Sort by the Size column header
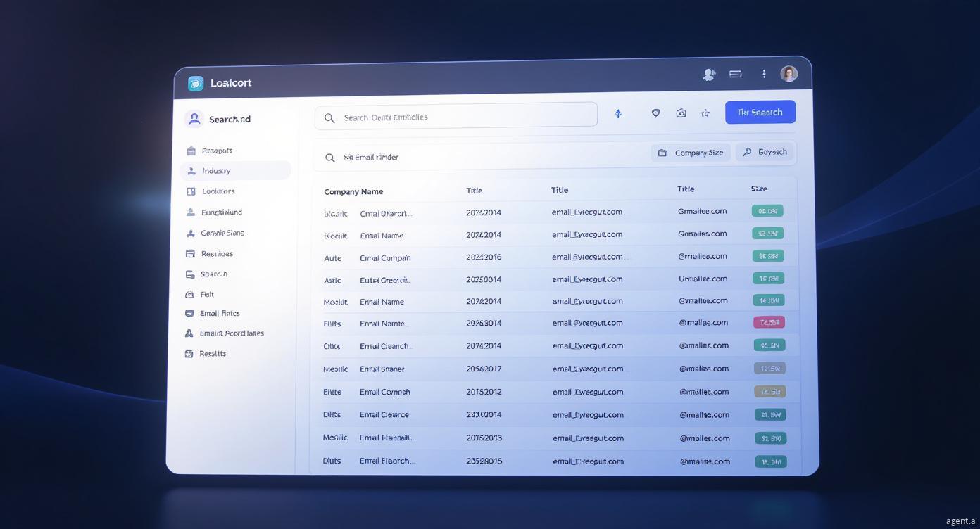Screen dimensions: 980x529 pyautogui.click(x=759, y=189)
